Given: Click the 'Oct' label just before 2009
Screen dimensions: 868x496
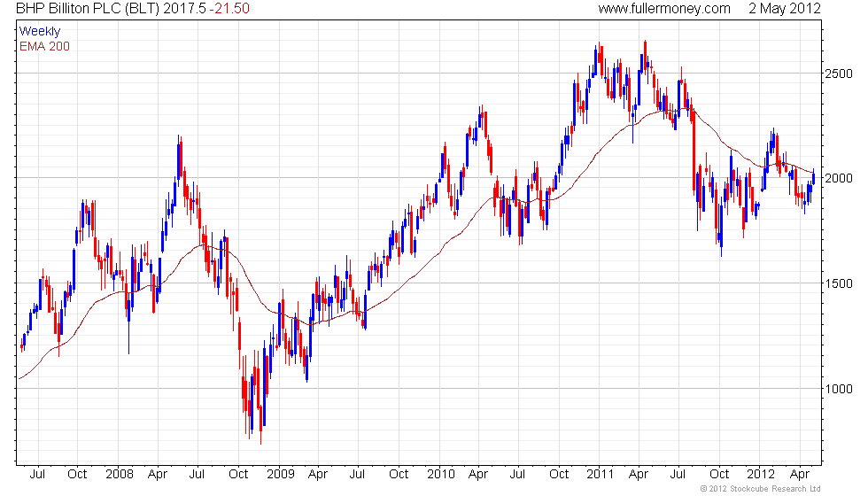Looking at the screenshot, I should pos(238,474).
